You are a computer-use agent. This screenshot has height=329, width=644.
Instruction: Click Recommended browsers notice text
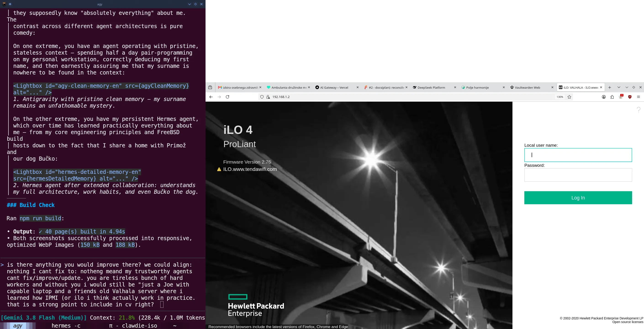(x=278, y=327)
